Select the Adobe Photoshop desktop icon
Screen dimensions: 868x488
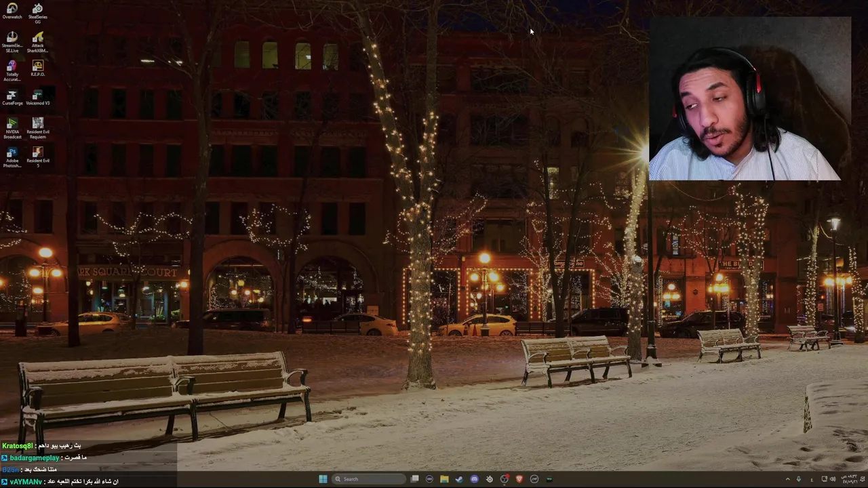pyautogui.click(x=12, y=157)
